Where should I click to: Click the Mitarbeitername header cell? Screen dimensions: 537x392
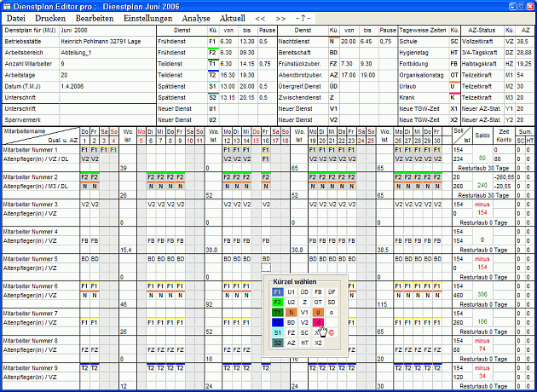point(41,135)
